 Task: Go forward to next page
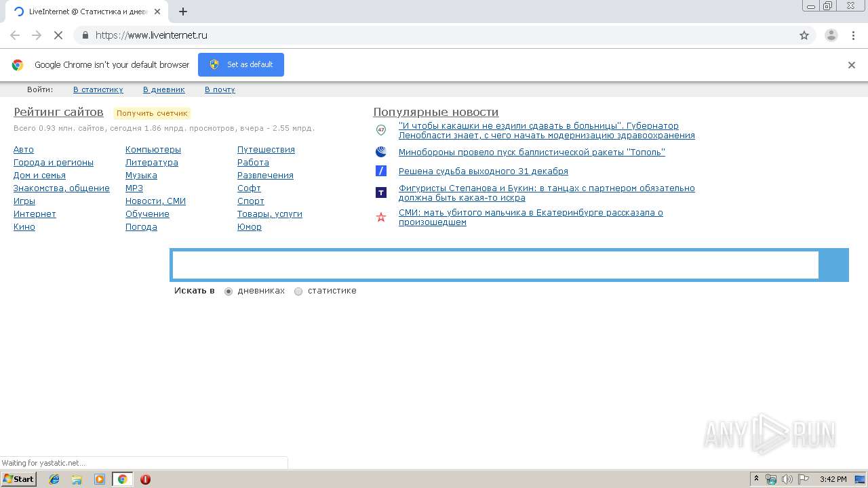(37, 35)
